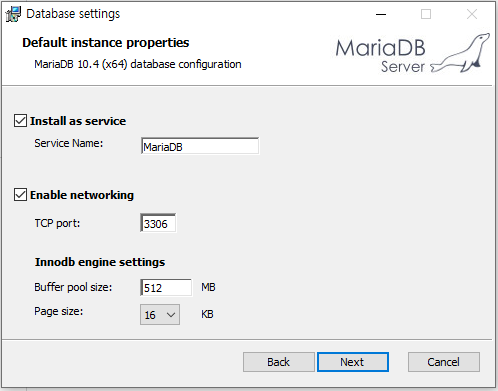The image size is (498, 391).
Task: Go back with the Back button
Action: click(279, 362)
